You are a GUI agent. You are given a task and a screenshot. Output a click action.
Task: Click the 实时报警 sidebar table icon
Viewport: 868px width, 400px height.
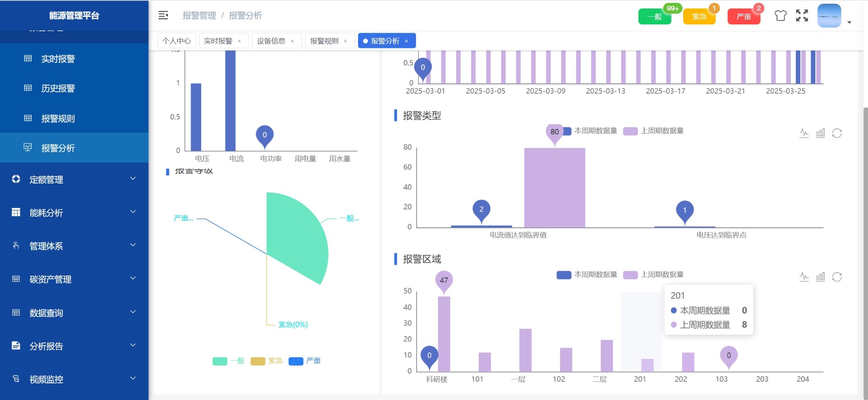(28, 58)
